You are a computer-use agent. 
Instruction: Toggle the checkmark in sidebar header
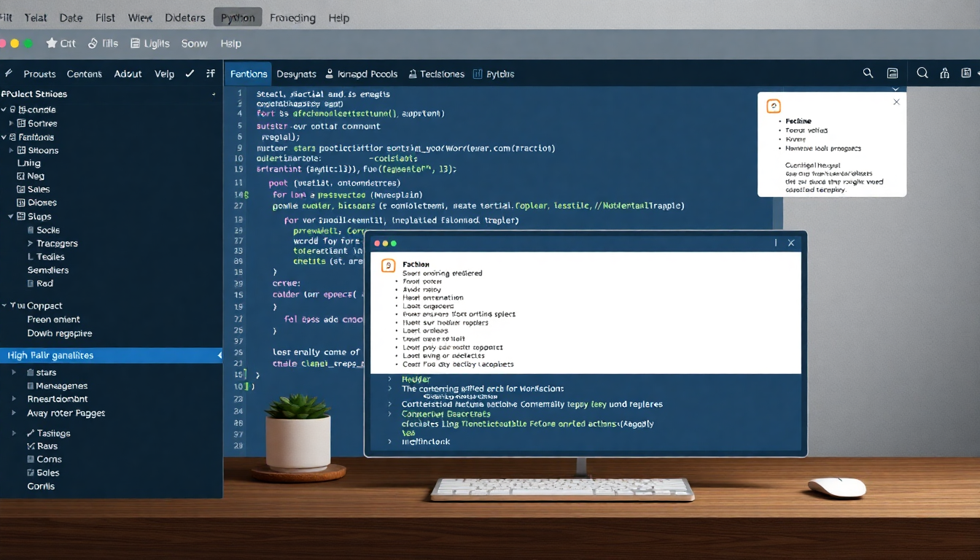pyautogui.click(x=190, y=74)
